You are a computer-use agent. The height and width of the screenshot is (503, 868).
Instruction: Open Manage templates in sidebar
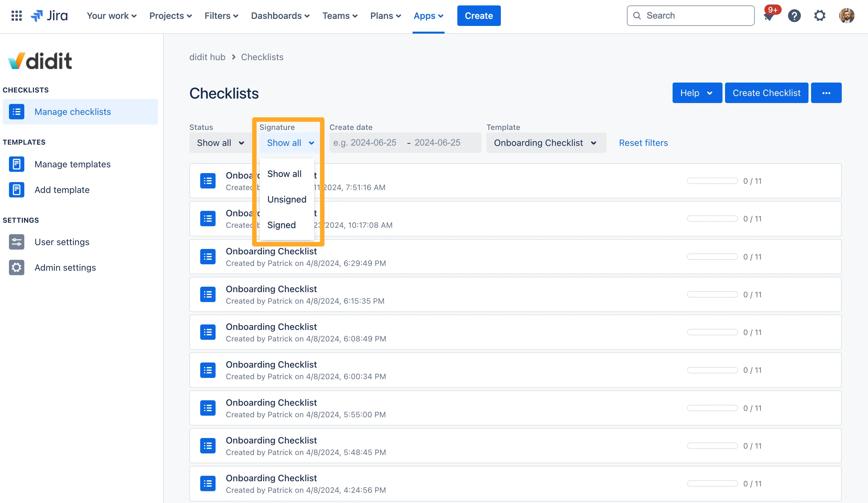pos(80,164)
